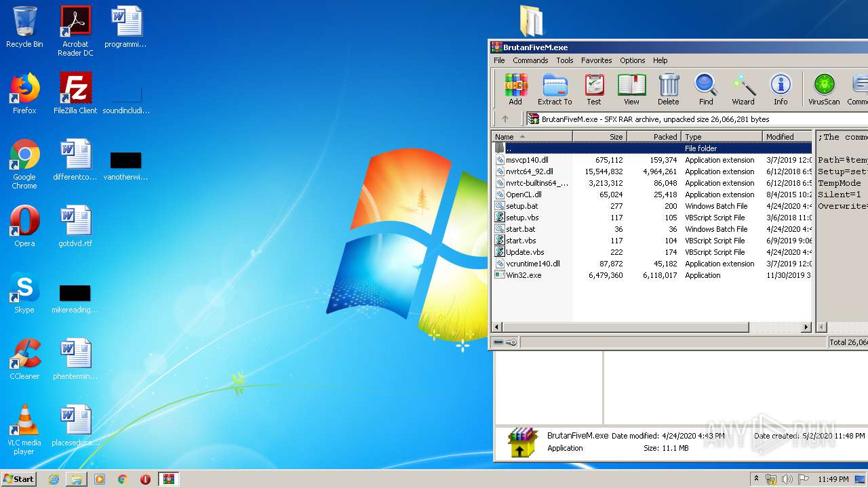Launch Skype from the desktop
Viewport: 868px width, 488px height.
[24, 293]
